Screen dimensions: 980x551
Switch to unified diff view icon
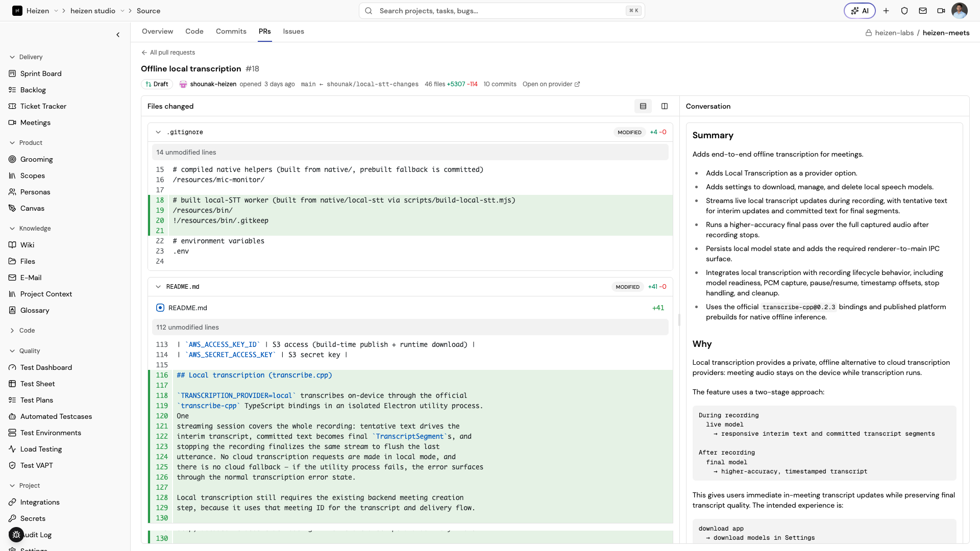coord(643,106)
